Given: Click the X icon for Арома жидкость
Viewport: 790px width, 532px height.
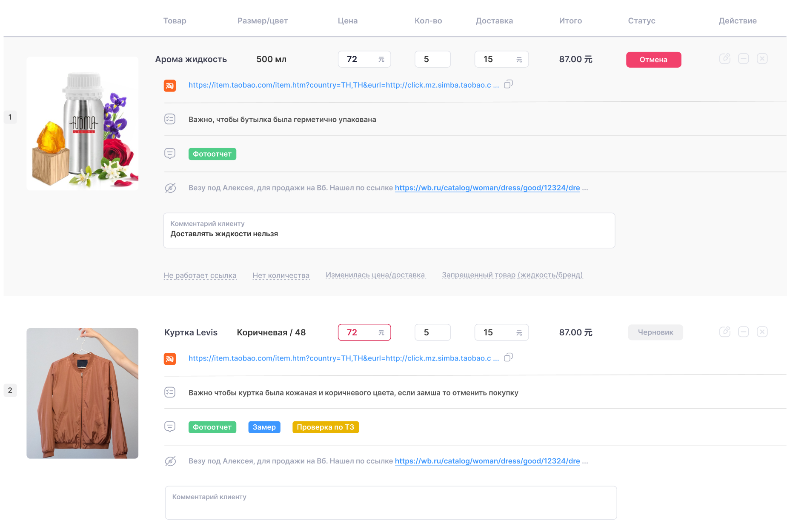Looking at the screenshot, I should [x=762, y=59].
